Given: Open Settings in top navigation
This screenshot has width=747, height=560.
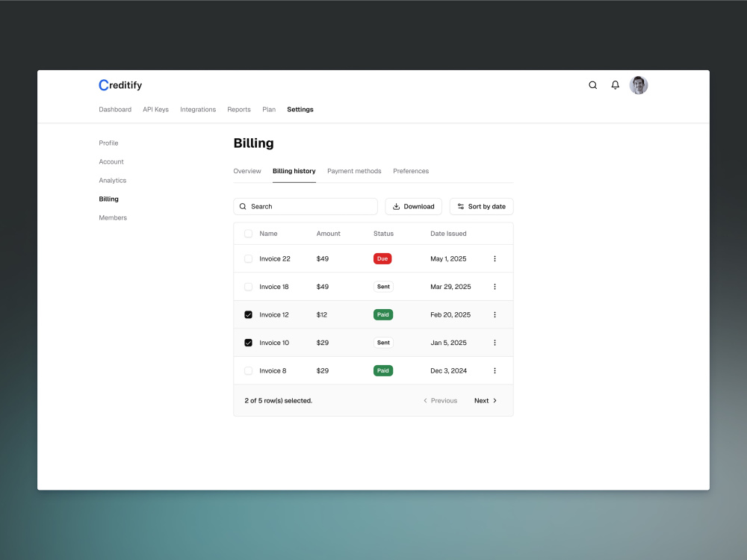Looking at the screenshot, I should coord(300,110).
